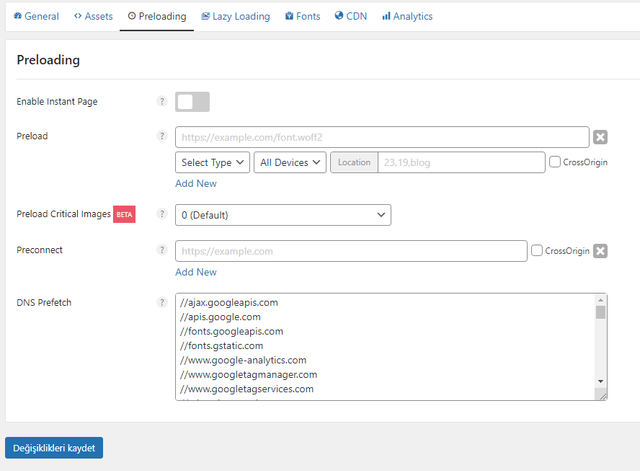Image resolution: width=640 pixels, height=471 pixels.
Task: Click the Location label addon
Action: pos(354,162)
